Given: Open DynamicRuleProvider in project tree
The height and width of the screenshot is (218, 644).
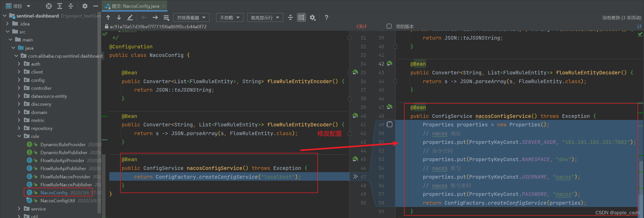Looking at the screenshot, I should [63, 144].
